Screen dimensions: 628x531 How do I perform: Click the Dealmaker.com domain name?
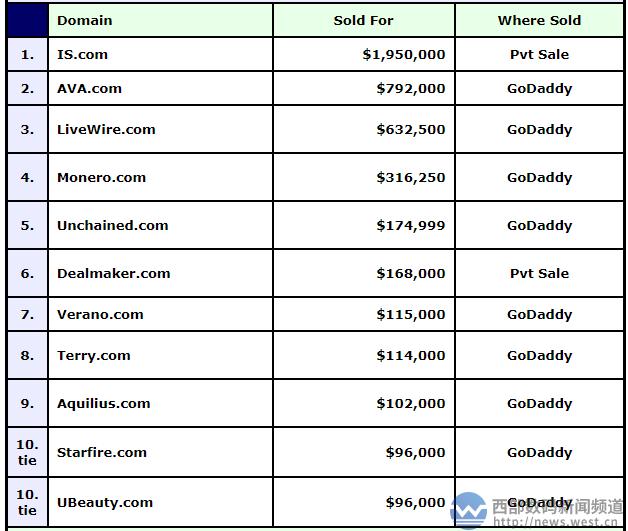113,273
